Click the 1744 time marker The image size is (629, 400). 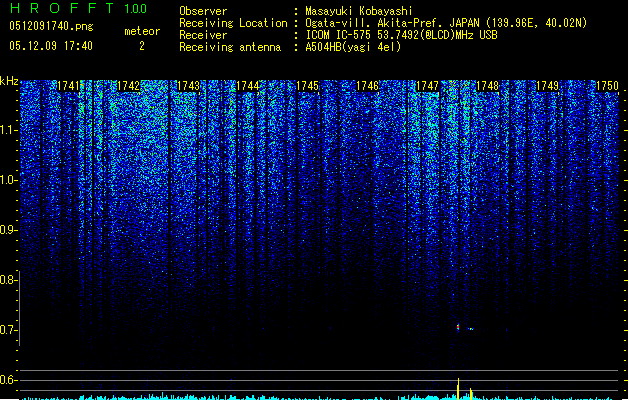point(248,86)
